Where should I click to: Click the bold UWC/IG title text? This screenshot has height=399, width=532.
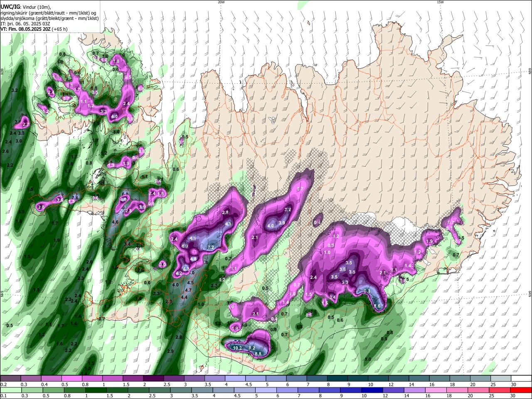[10, 6]
